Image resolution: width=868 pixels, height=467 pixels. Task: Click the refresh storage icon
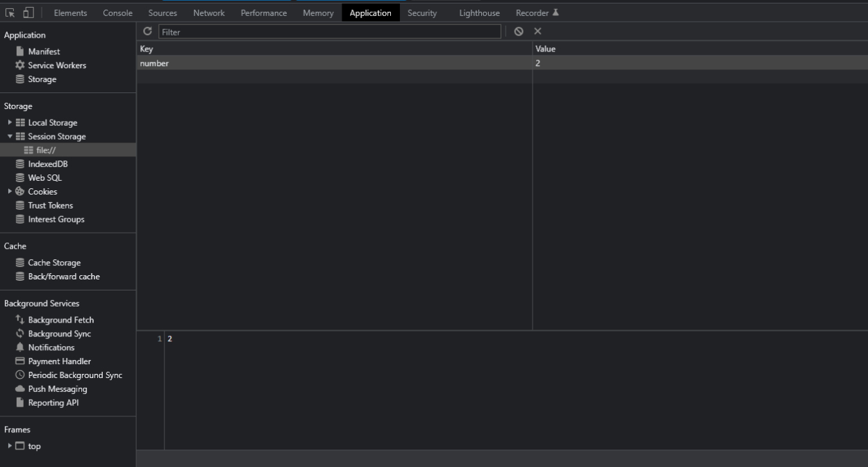pyautogui.click(x=147, y=31)
